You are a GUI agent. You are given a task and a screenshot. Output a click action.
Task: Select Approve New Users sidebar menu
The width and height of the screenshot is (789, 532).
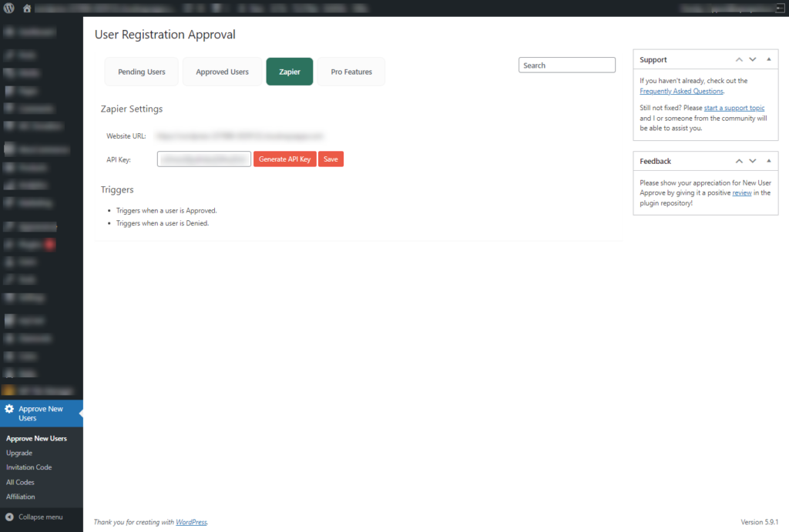[x=42, y=413]
